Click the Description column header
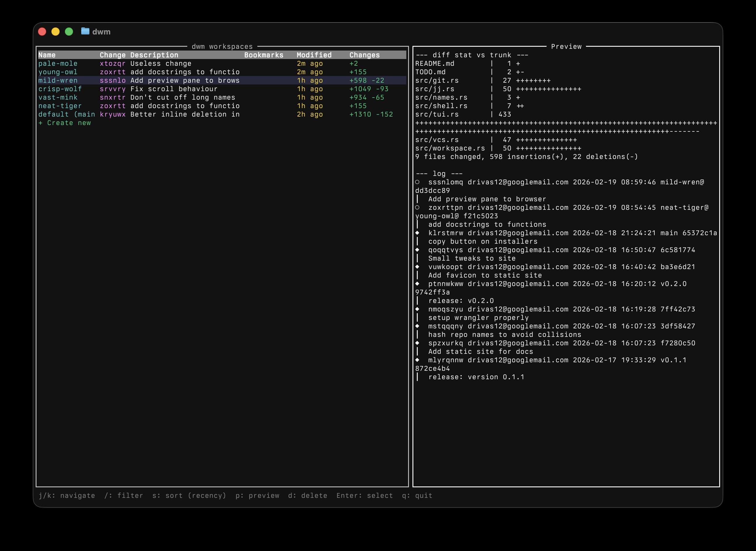The image size is (756, 551). coord(155,55)
